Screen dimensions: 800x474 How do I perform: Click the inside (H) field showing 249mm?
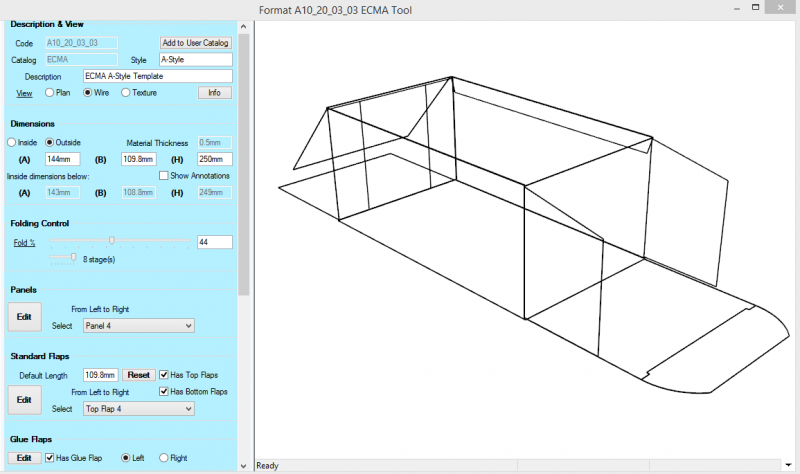pos(215,192)
